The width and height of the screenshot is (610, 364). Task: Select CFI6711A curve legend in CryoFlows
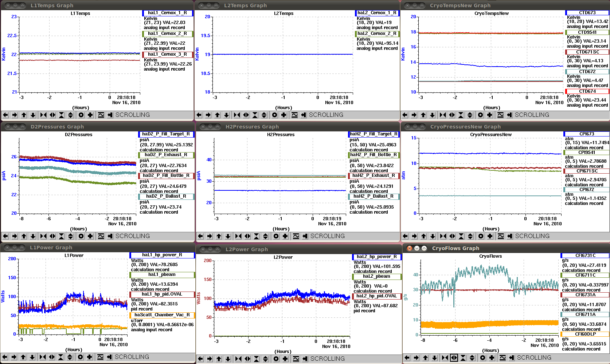coord(585,314)
